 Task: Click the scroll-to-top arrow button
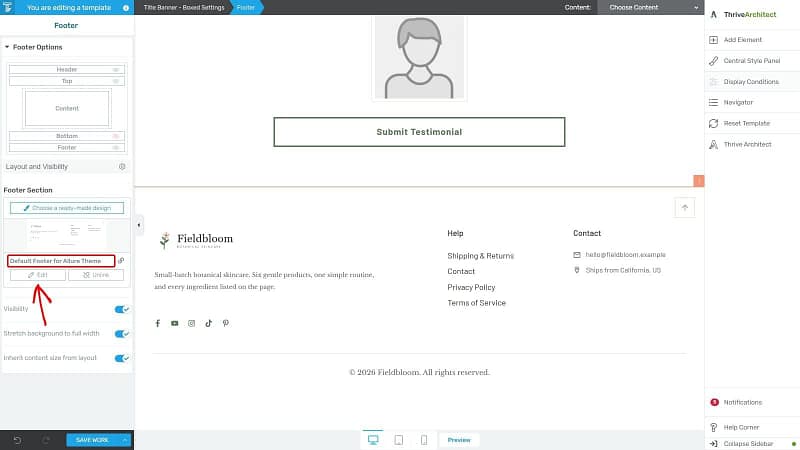[685, 208]
